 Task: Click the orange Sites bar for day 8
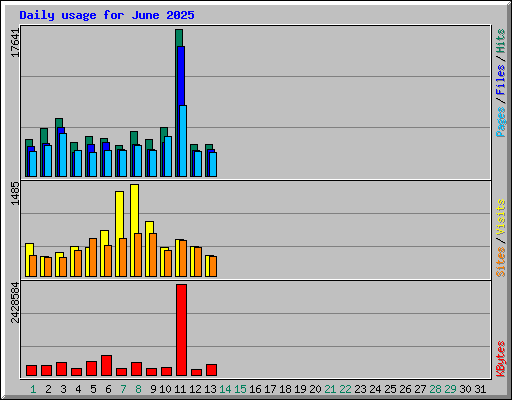pos(138,255)
